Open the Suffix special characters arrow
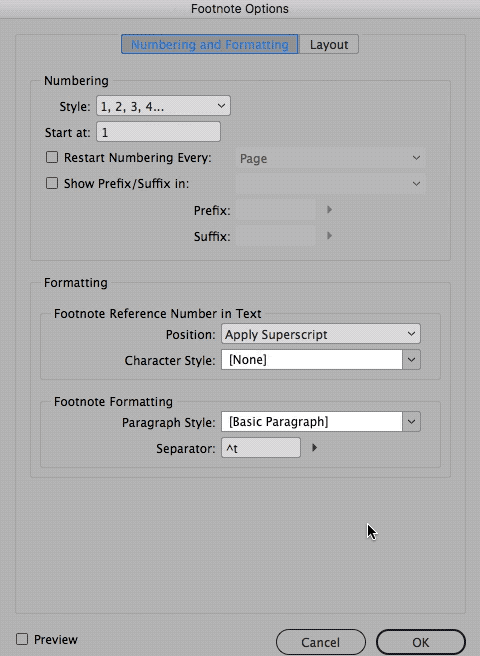The width and height of the screenshot is (480, 656). tap(329, 236)
